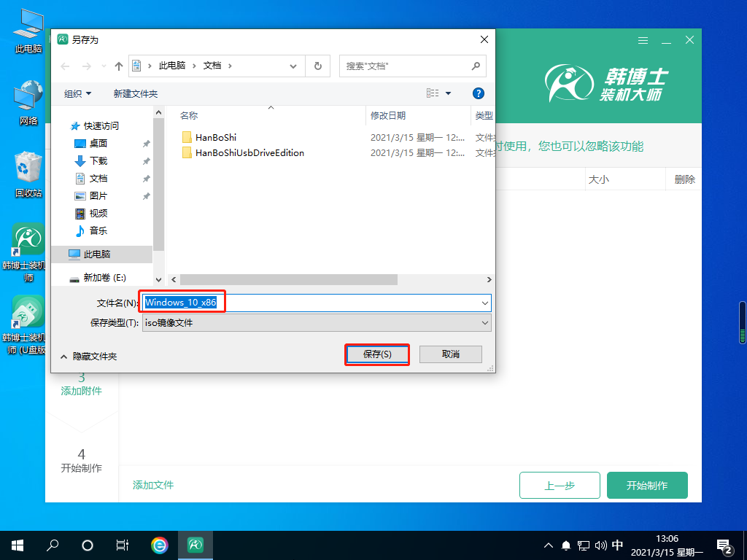
Task: Click the Windows Start button
Action: tap(17, 545)
